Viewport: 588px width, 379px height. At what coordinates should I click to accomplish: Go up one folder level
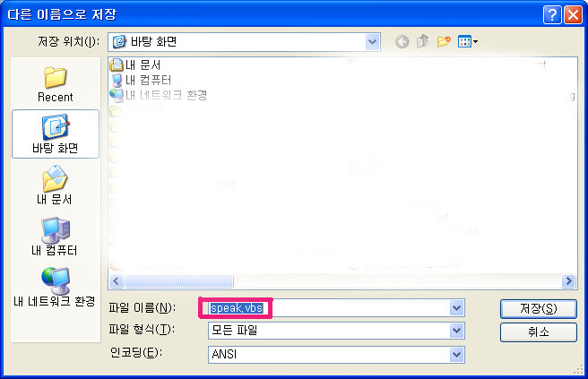(422, 41)
